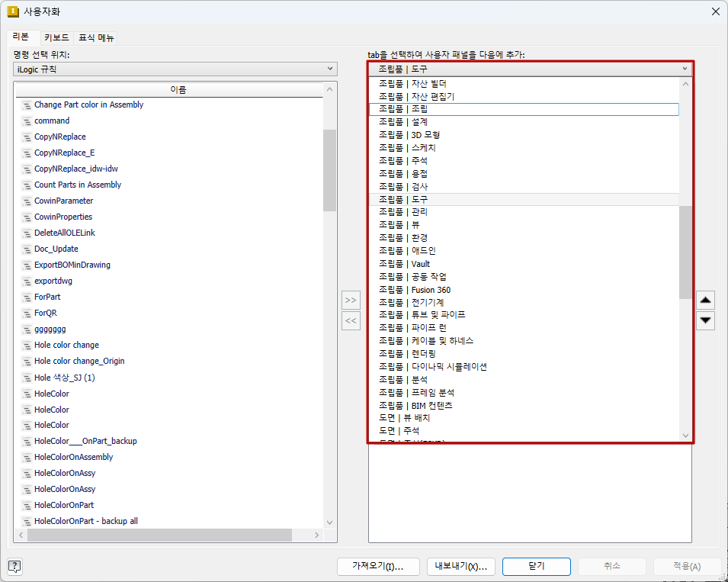
Task: Select 조립품 | 스케치 option
Action: [x=524, y=148]
